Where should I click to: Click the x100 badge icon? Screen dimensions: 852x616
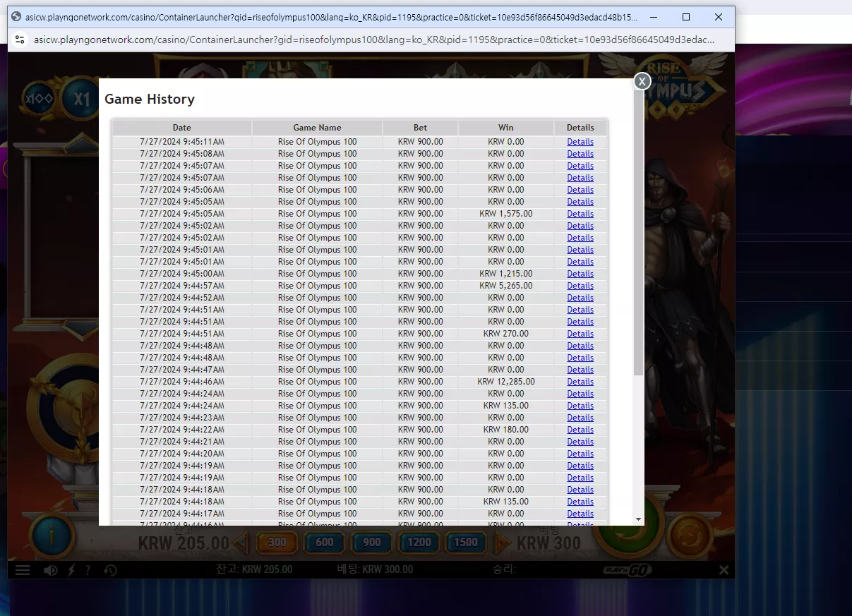(x=39, y=99)
